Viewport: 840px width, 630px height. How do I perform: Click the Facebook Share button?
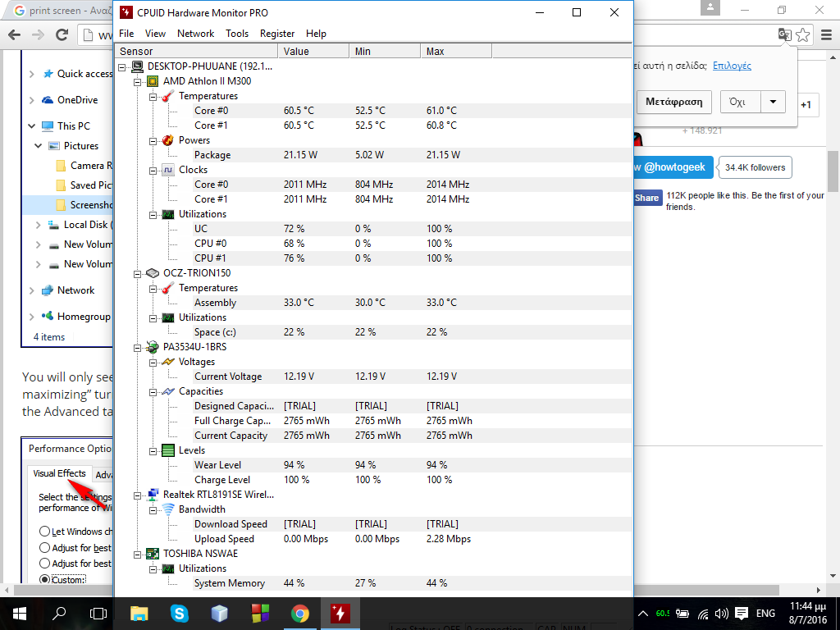click(x=647, y=198)
